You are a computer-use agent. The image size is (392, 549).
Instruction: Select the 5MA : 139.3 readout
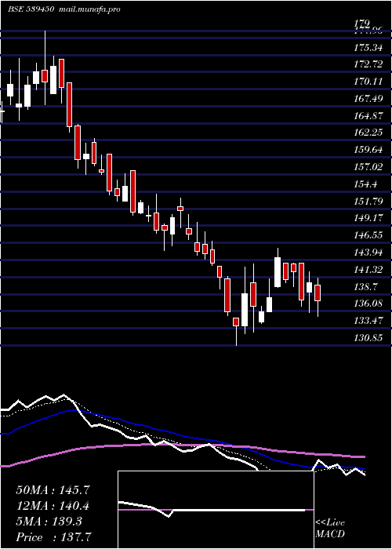(49, 522)
